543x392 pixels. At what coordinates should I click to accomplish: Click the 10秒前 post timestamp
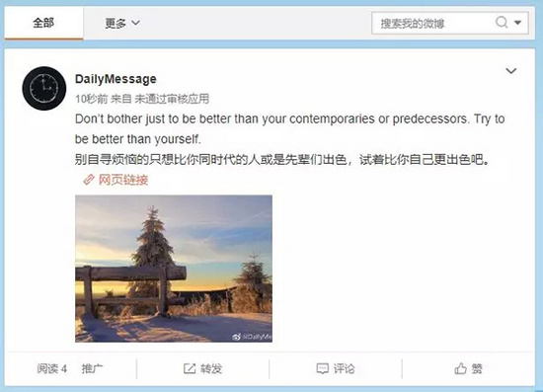(x=92, y=99)
